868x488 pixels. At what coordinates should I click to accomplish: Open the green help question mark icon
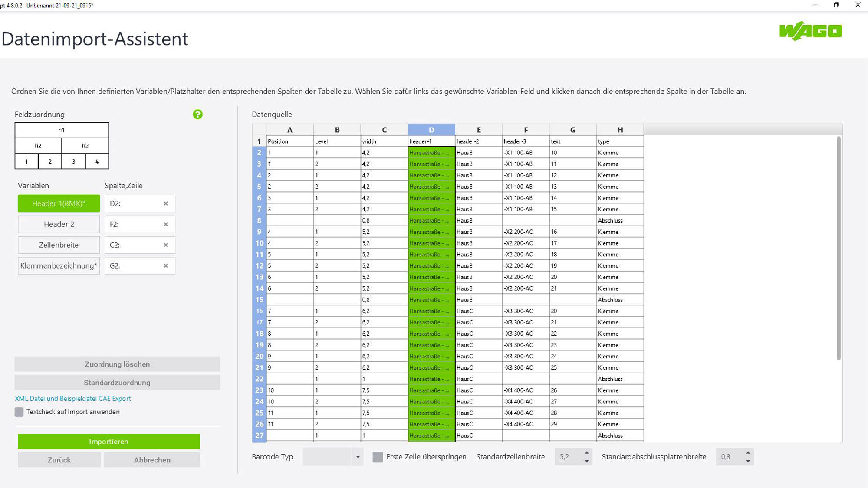coord(197,115)
